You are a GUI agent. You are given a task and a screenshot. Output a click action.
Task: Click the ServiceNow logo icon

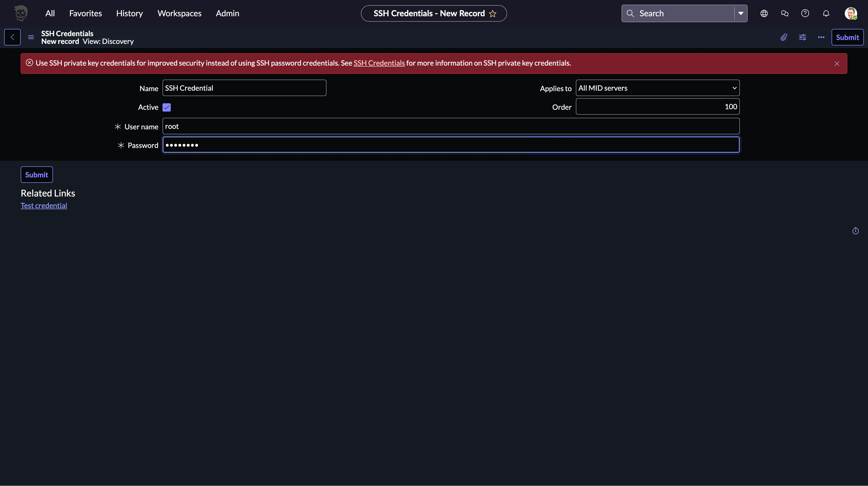coord(21,13)
